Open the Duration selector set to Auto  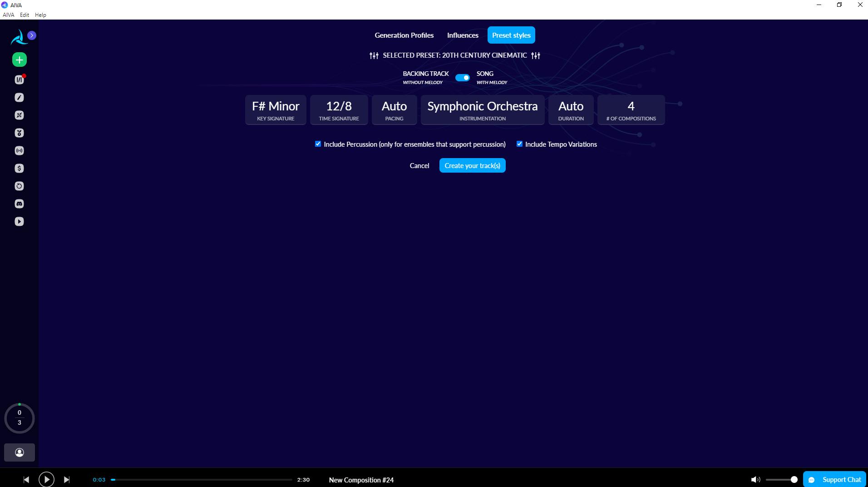[571, 109]
